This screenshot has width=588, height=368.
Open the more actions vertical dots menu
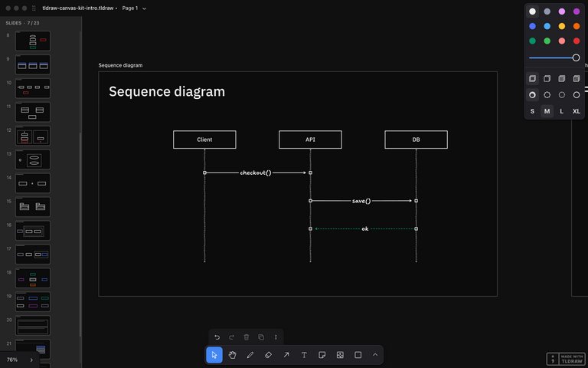[276, 337]
